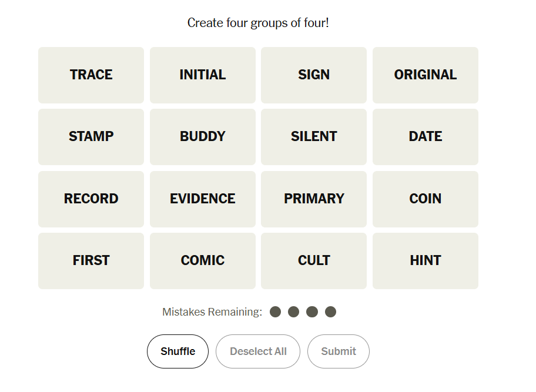Tap the FIRST word tile
The width and height of the screenshot is (536, 392).
pyautogui.click(x=91, y=261)
